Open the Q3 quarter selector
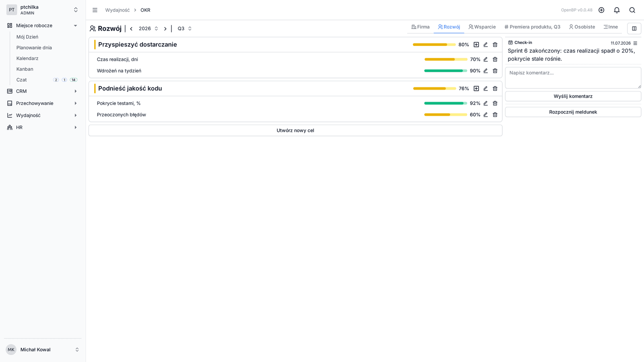Viewport: 644px width, 362px height. (x=185, y=29)
